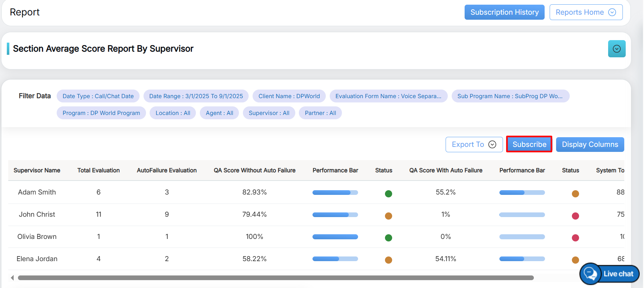This screenshot has height=288, width=644.
Task: Click the Client Name DPWorld filter chip
Action: [289, 96]
